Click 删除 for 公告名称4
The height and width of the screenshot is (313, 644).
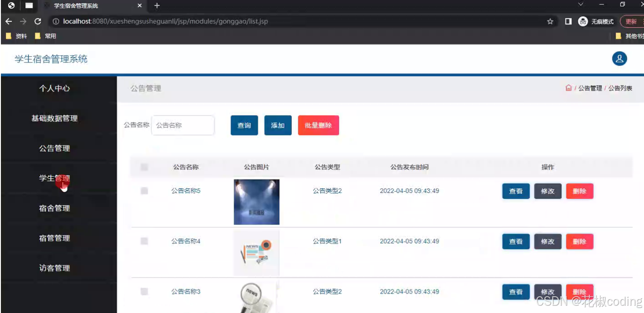(580, 241)
